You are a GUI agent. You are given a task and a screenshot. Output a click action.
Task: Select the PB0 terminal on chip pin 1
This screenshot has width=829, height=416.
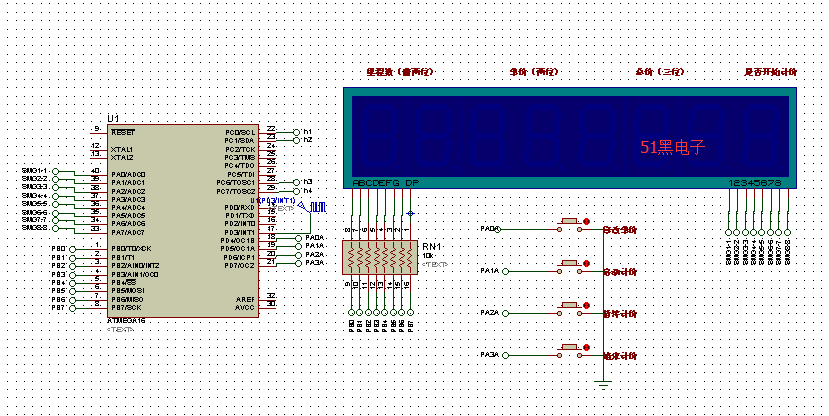(72, 249)
